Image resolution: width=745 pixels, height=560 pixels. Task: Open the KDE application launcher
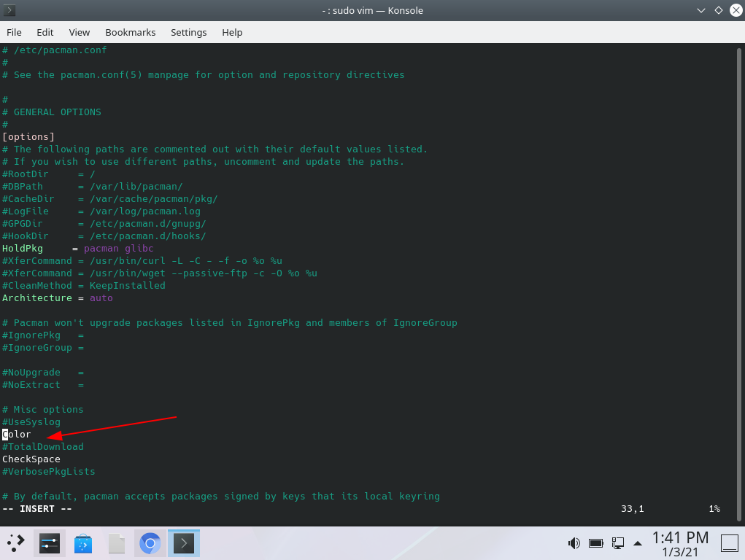point(15,542)
